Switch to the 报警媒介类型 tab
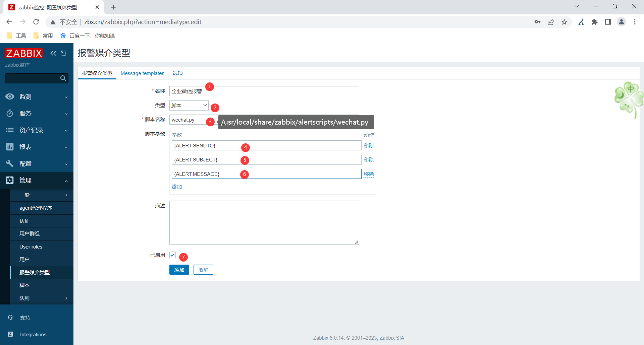This screenshot has width=644, height=345. 97,73
